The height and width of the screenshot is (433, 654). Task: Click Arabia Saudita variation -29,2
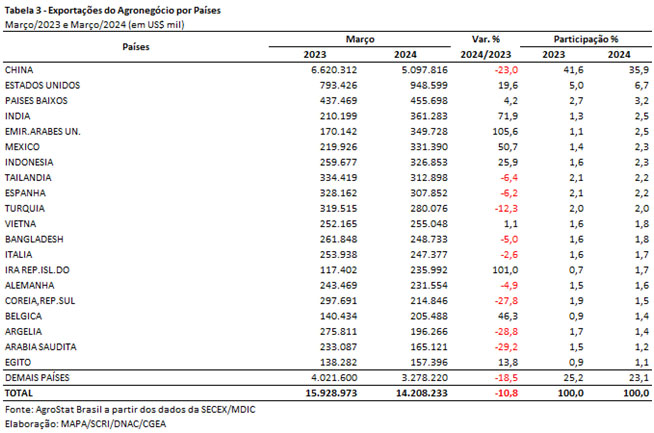[506, 347]
